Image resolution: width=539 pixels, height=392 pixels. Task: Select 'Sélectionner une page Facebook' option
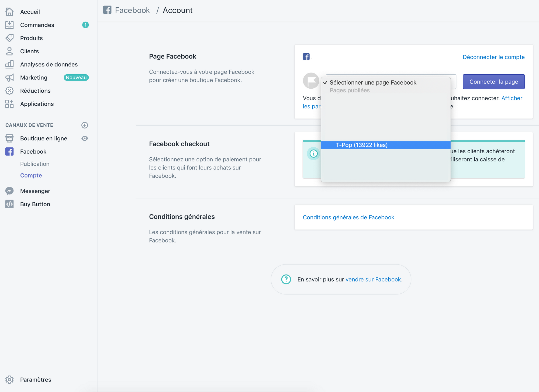373,82
